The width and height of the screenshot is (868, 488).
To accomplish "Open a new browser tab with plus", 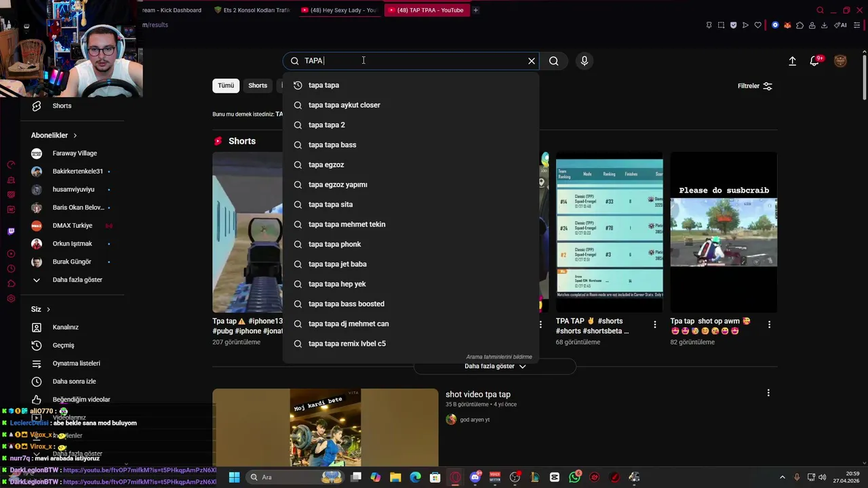I will pos(475,10).
